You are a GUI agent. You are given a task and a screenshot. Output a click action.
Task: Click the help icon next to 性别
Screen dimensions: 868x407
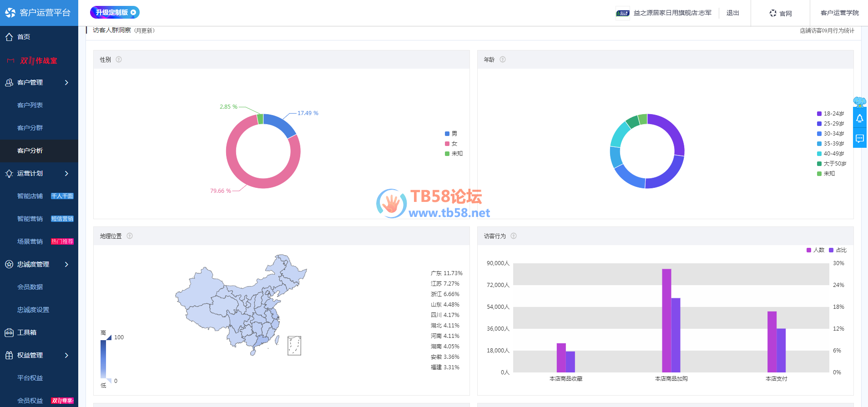click(x=119, y=60)
